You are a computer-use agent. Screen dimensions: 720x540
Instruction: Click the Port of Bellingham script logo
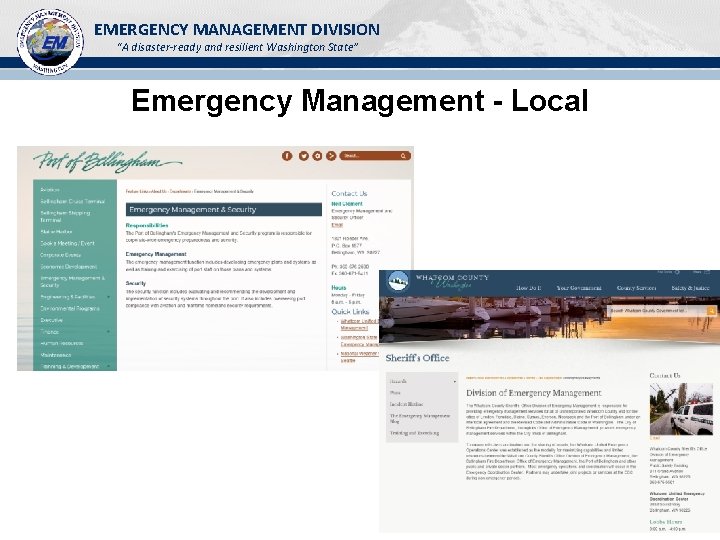[107, 162]
